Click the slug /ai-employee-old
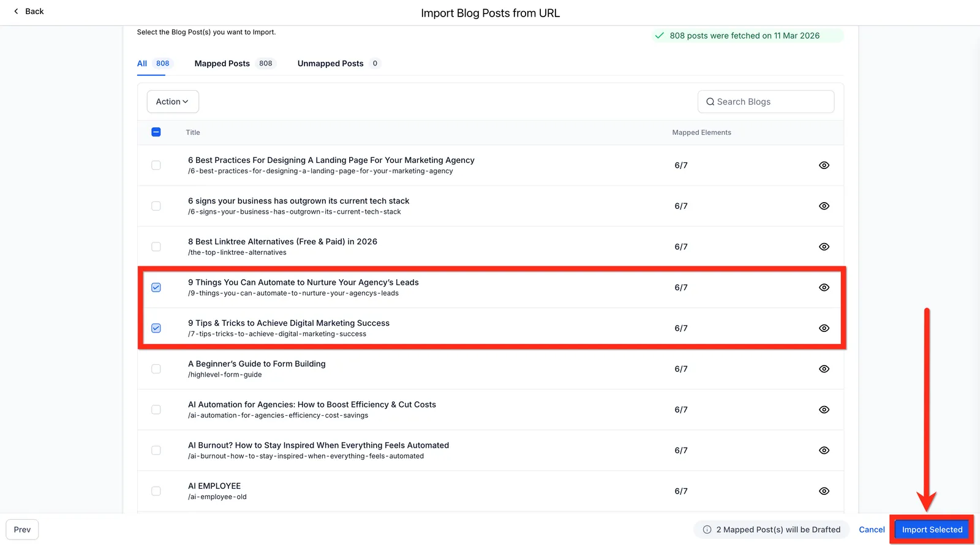Image resolution: width=980 pixels, height=545 pixels. coord(217,497)
